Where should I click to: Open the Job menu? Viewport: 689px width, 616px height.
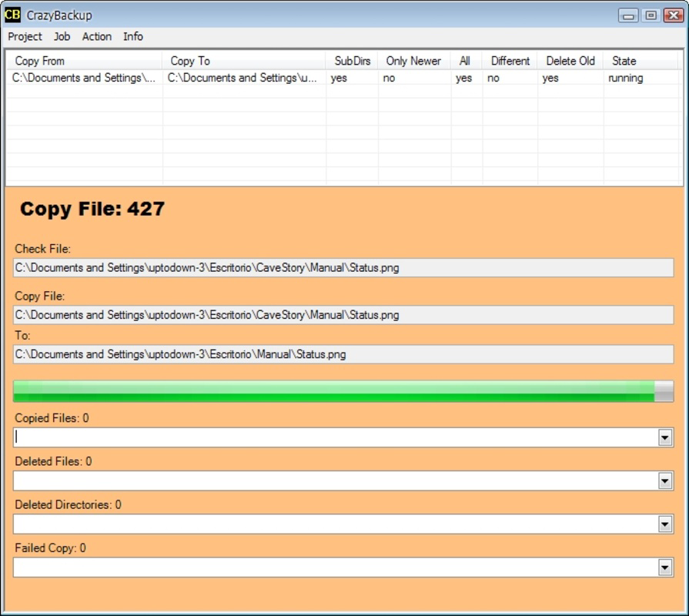(x=62, y=36)
